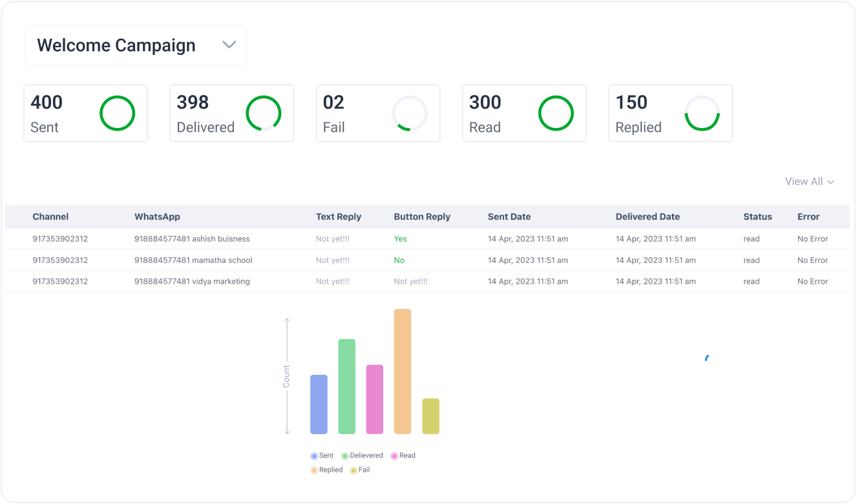Sort by the Status column header
The image size is (857, 504).
[x=757, y=217]
